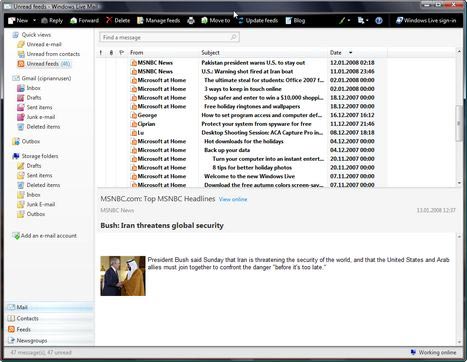Click the search magnifier icon
Screen dimensions: 467x362
tap(234, 37)
